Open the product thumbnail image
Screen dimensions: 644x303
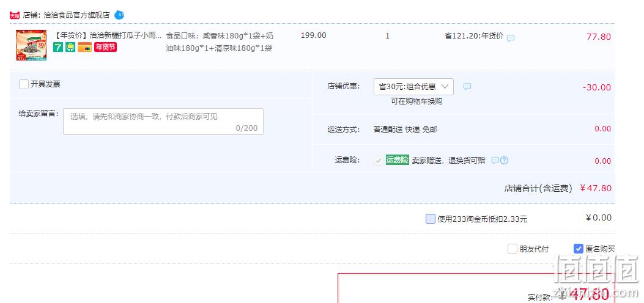[31, 46]
